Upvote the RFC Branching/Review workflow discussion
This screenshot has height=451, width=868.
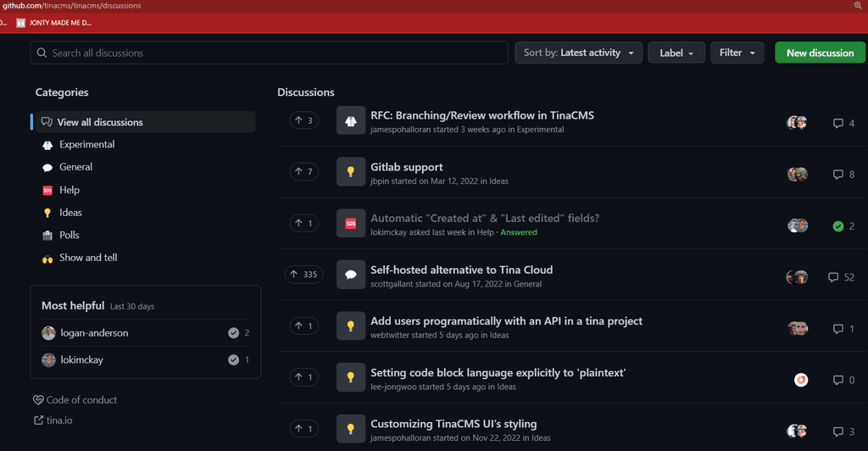303,120
